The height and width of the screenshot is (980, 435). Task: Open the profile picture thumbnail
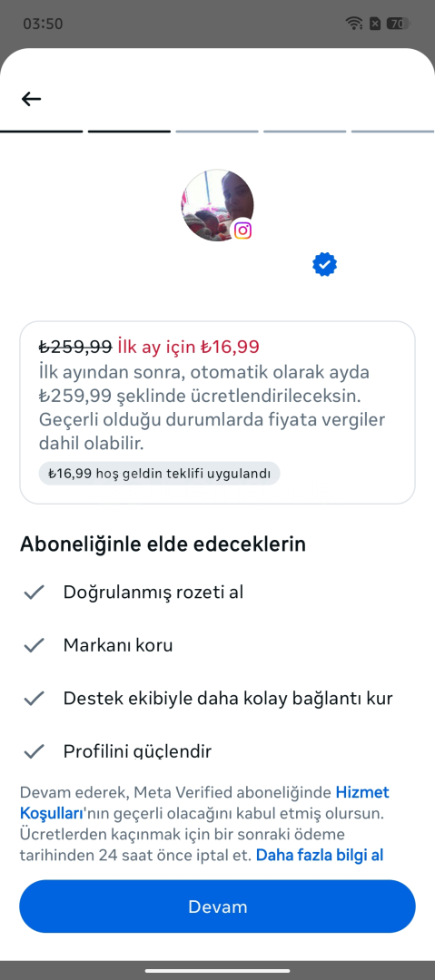tap(217, 205)
